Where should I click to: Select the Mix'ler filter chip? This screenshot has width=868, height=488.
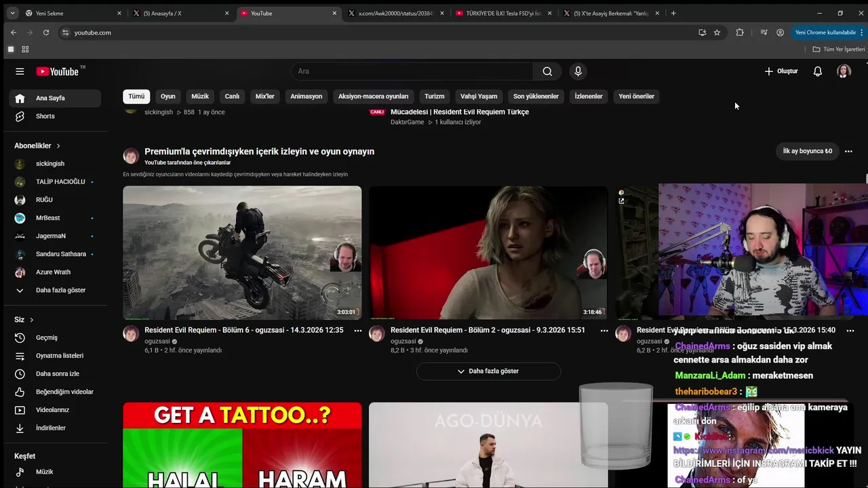264,96
